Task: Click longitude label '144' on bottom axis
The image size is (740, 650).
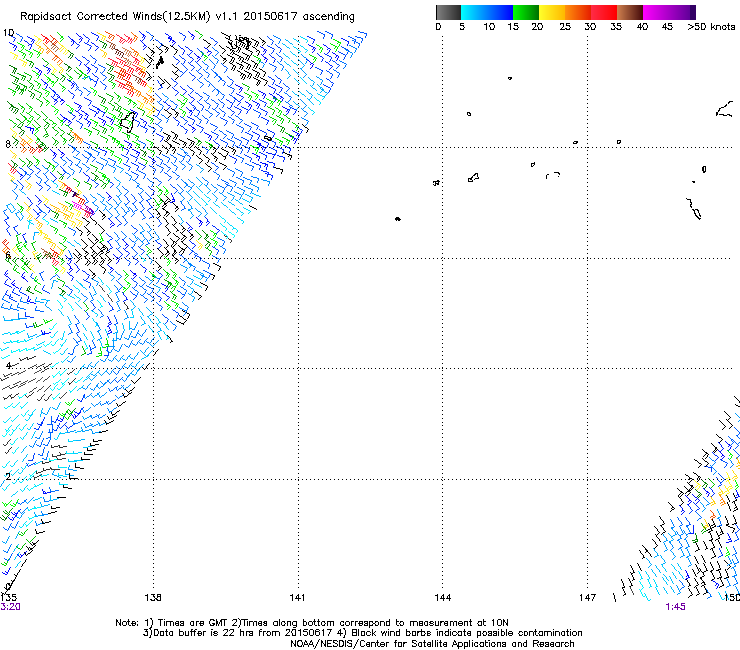Action: [x=443, y=598]
